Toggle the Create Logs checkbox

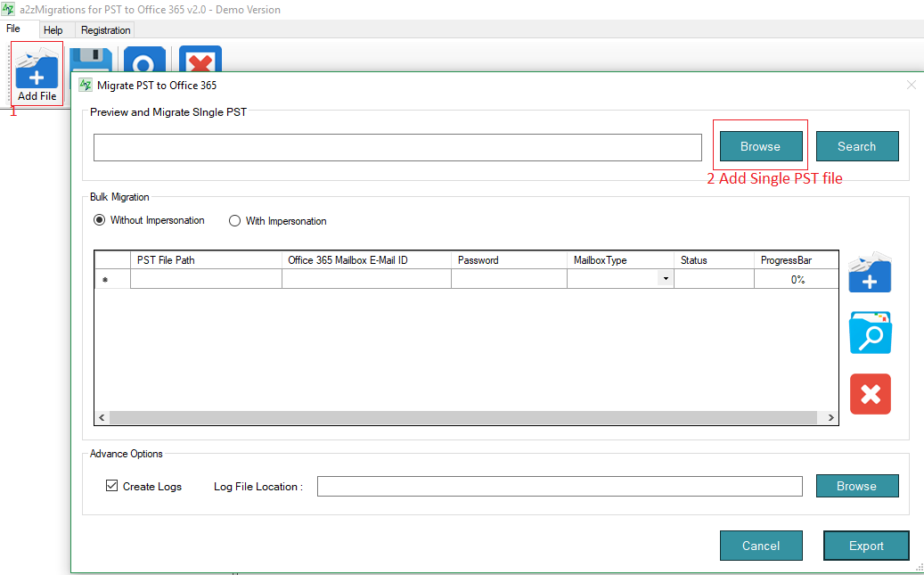coord(111,486)
